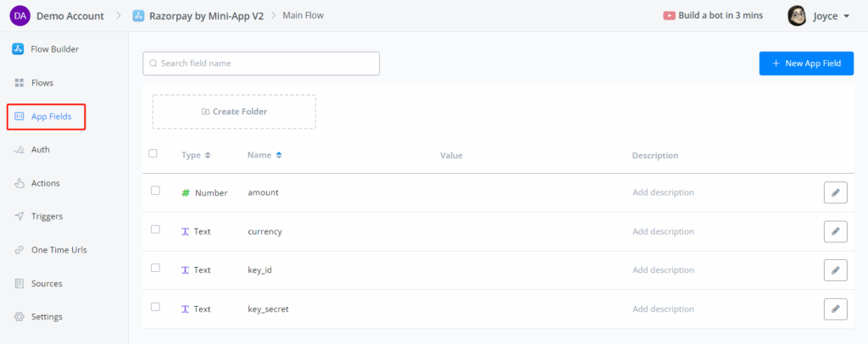Click the DA account avatar icon
This screenshot has width=868, height=344.
20,15
